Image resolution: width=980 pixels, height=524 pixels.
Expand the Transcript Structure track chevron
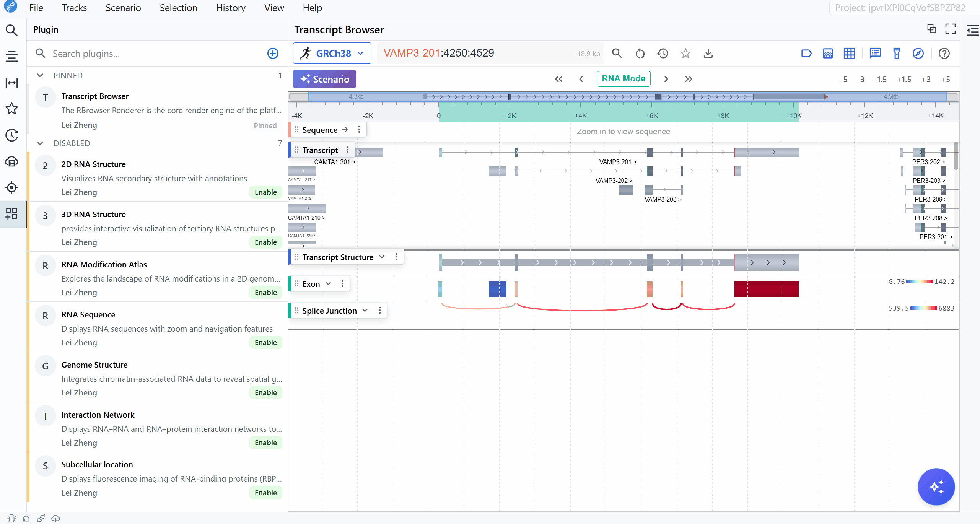pyautogui.click(x=382, y=257)
